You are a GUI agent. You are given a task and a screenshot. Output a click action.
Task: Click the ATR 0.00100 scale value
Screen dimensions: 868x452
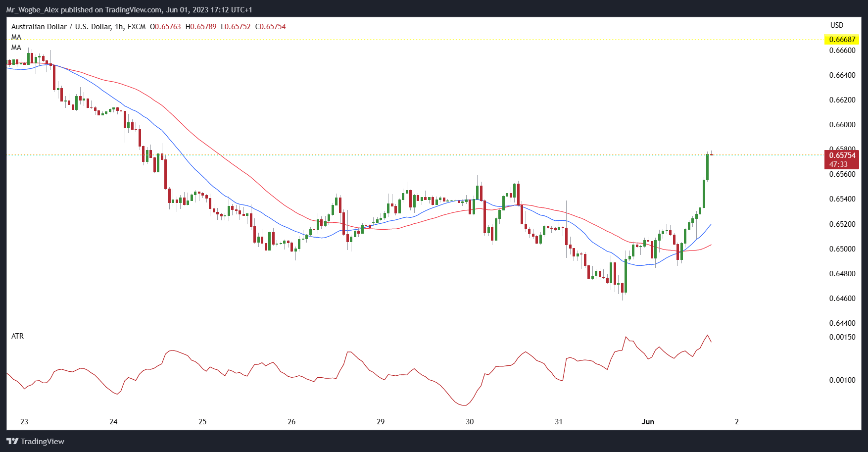(842, 380)
